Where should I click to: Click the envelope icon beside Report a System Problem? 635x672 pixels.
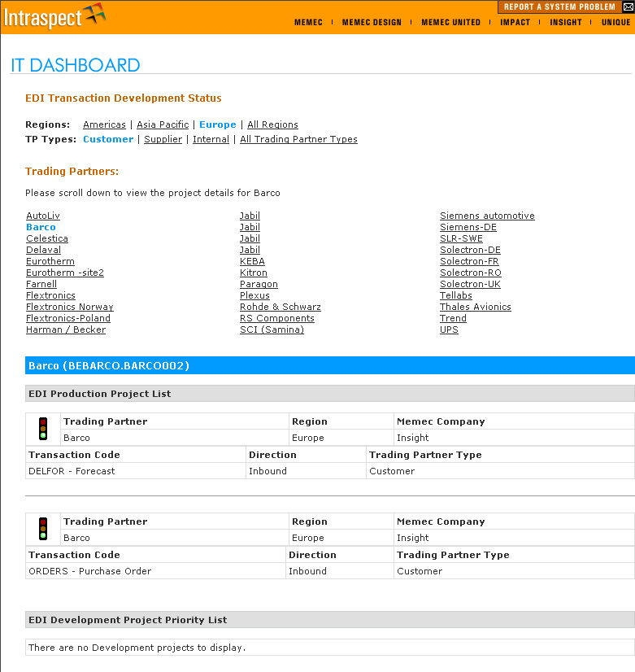pyautogui.click(x=628, y=7)
